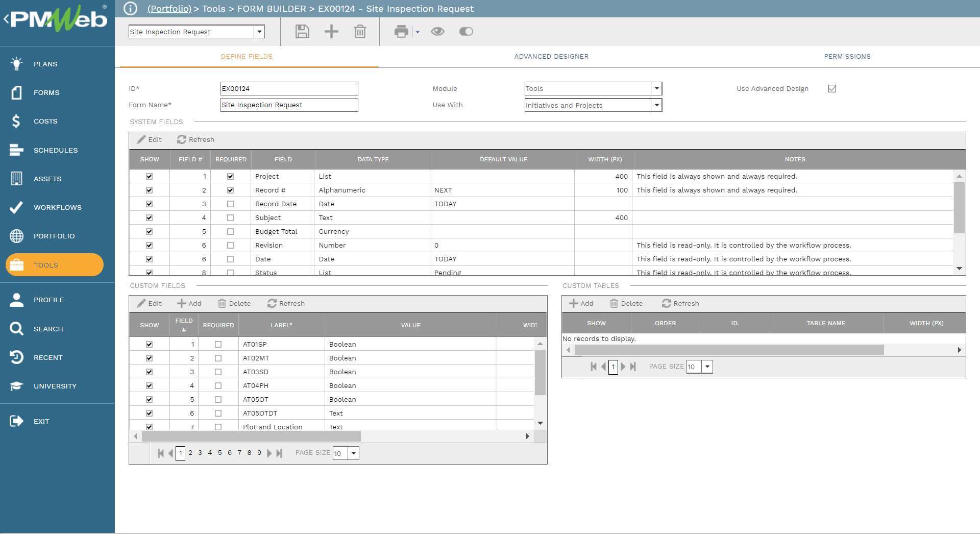Click the Custom Tables horizontal scrollbar thumb
The height and width of the screenshot is (534, 980).
[x=729, y=350]
